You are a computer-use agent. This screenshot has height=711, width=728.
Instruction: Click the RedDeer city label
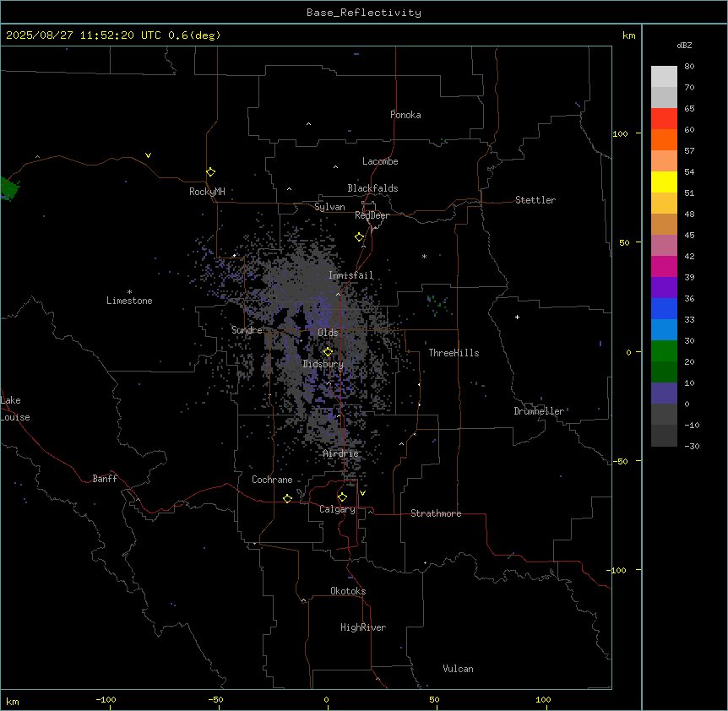pos(372,215)
